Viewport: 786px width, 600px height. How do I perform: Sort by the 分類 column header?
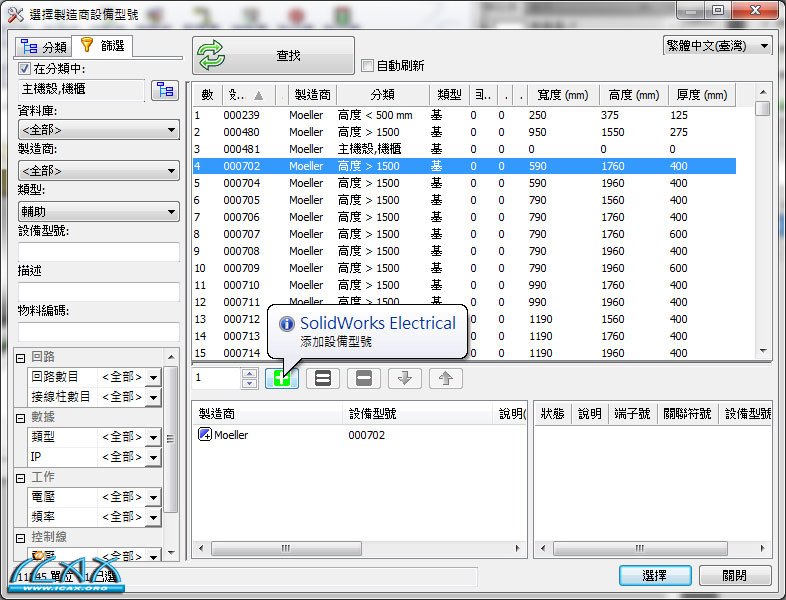(x=383, y=95)
